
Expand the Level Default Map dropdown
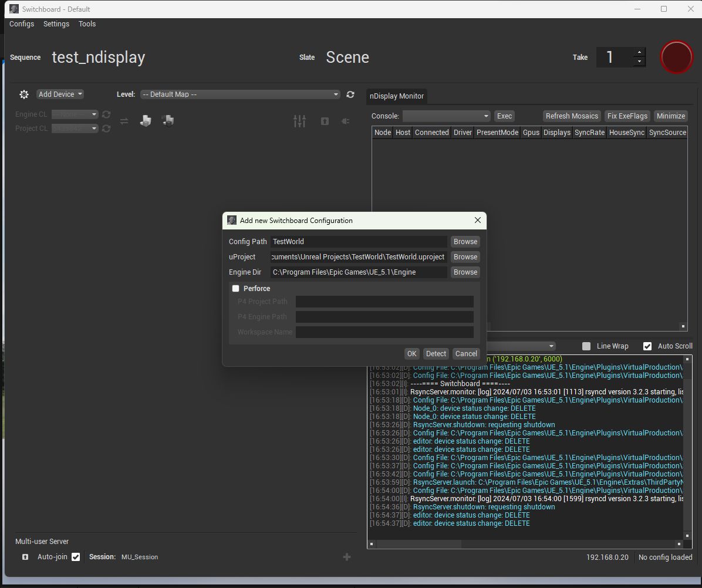tap(241, 94)
